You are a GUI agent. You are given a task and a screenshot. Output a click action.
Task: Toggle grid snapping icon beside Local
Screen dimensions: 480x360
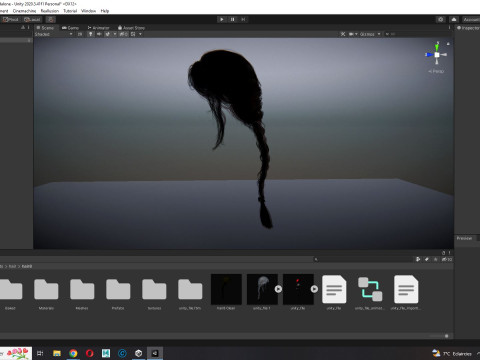(51, 19)
